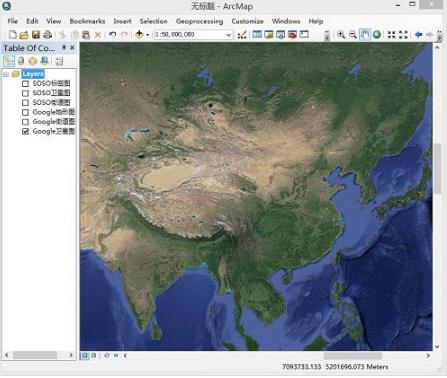Image resolution: width=447 pixels, height=378 pixels.
Task: Open the Search window
Action: pyautogui.click(x=280, y=34)
